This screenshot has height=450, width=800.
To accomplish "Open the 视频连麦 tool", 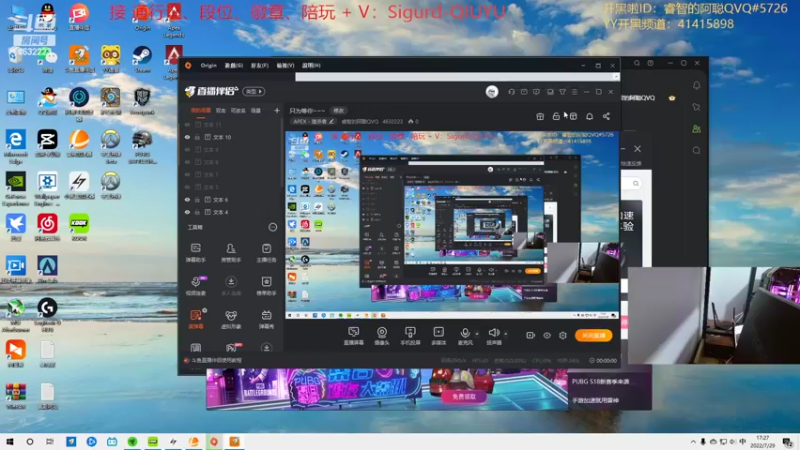I will [195, 286].
